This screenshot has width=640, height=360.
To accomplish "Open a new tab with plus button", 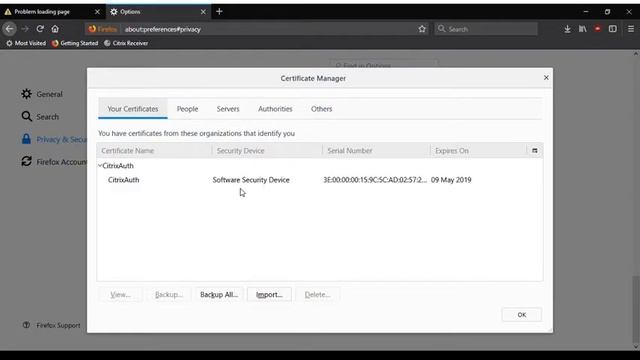I will (x=219, y=12).
